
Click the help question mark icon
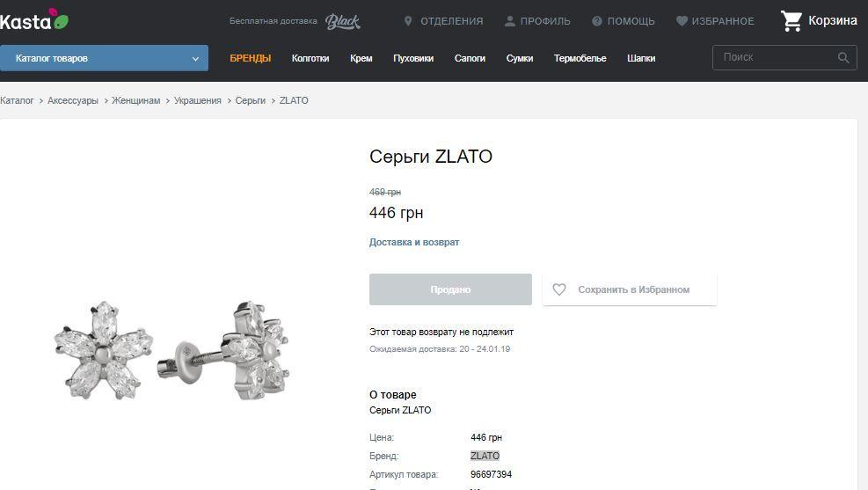click(x=597, y=21)
